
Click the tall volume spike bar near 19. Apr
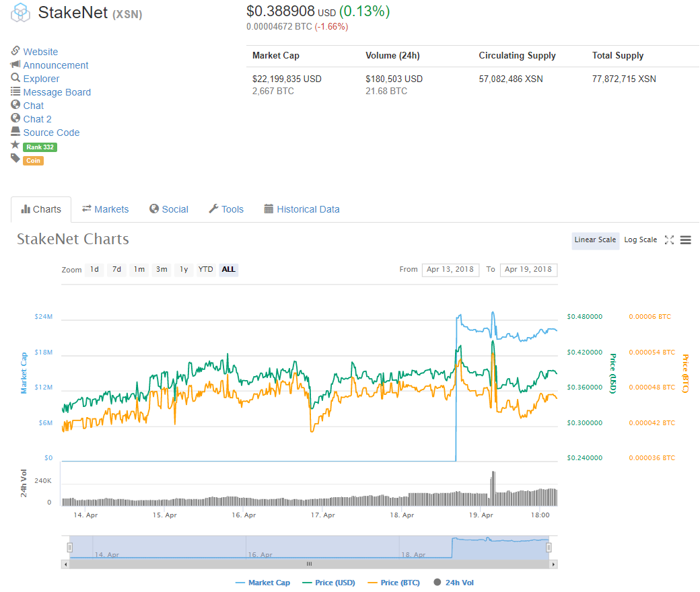tap(493, 488)
